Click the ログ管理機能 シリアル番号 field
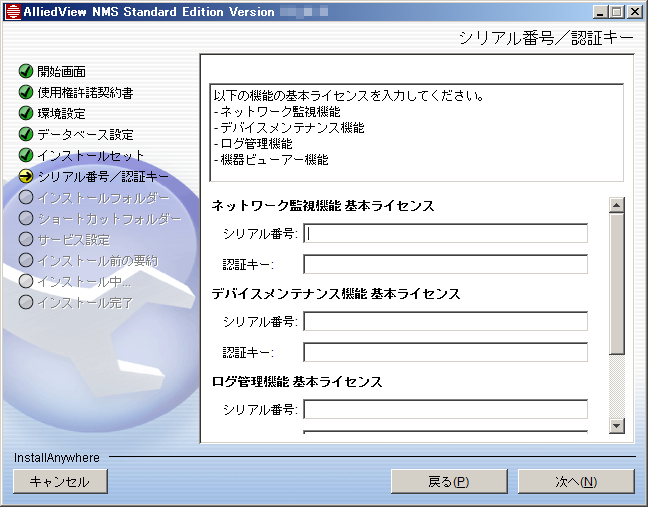This screenshot has width=648, height=507. click(446, 409)
